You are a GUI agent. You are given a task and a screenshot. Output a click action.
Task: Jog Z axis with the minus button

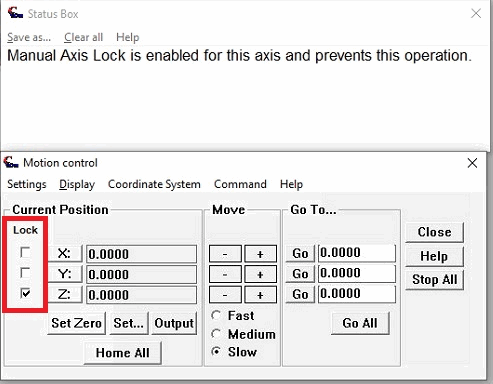click(225, 295)
